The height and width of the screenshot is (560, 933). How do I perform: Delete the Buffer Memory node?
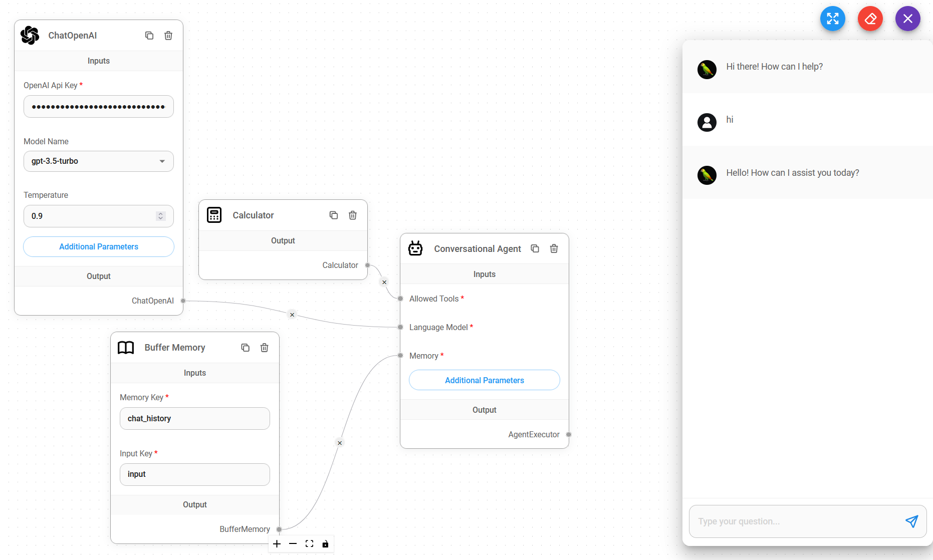coord(264,347)
